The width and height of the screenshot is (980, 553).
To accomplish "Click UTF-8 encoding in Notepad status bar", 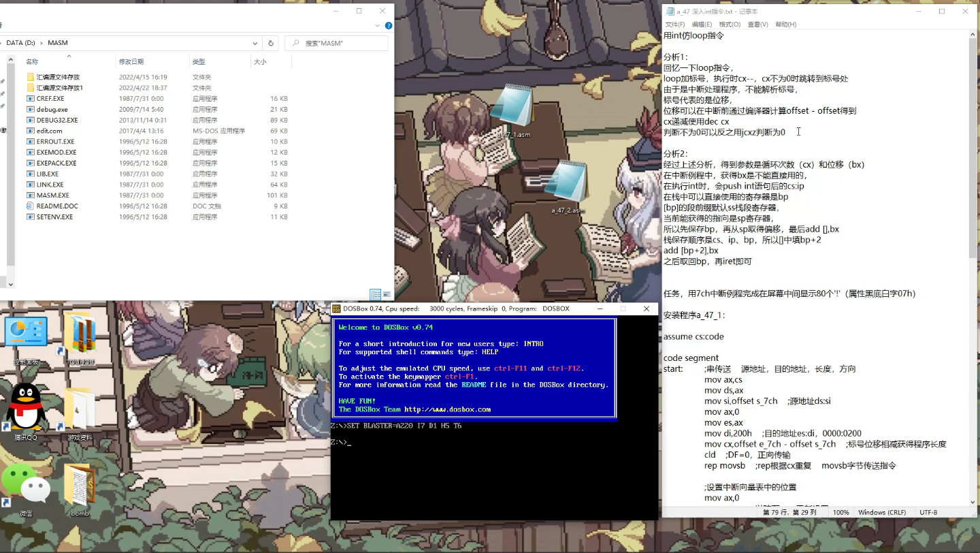I will (928, 512).
